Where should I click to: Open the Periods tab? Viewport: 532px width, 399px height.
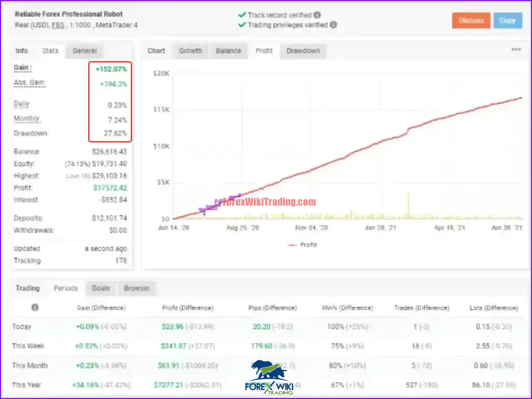coord(65,288)
